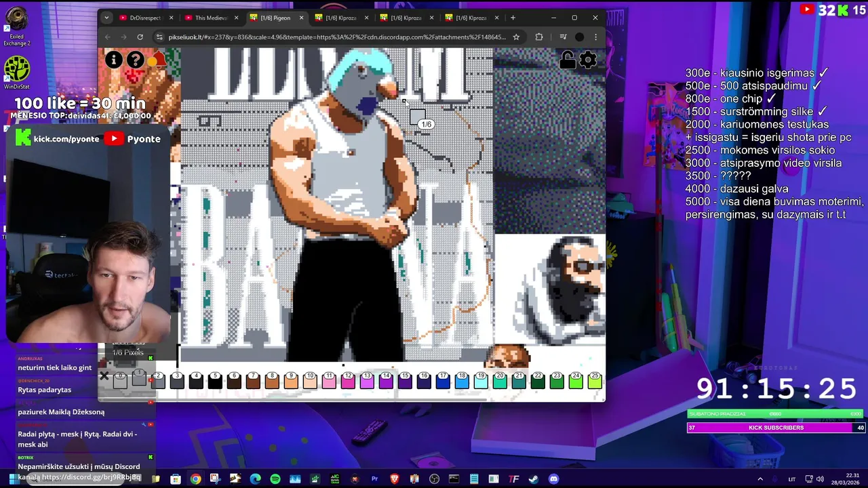Open the canvas settings gear
868x488 pixels.
[x=588, y=60]
